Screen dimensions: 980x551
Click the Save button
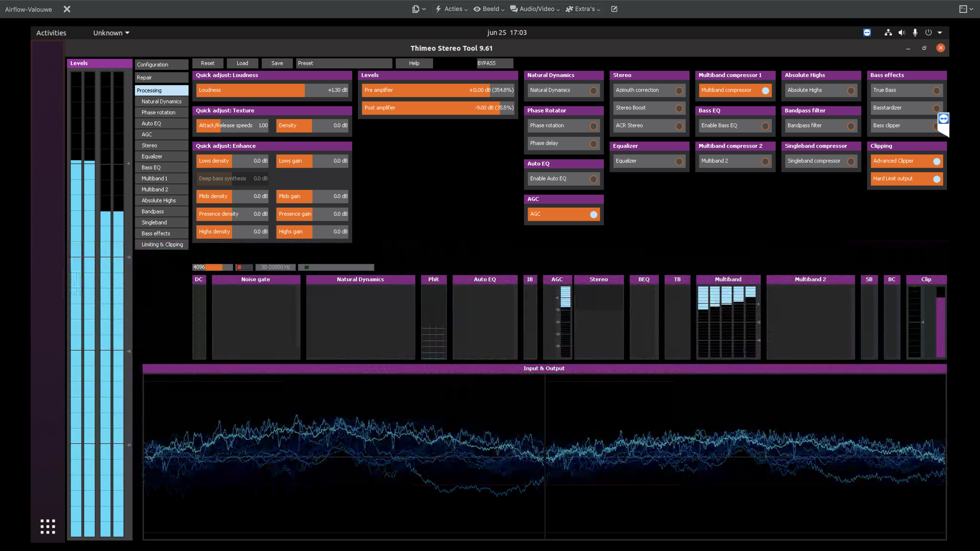pyautogui.click(x=277, y=63)
